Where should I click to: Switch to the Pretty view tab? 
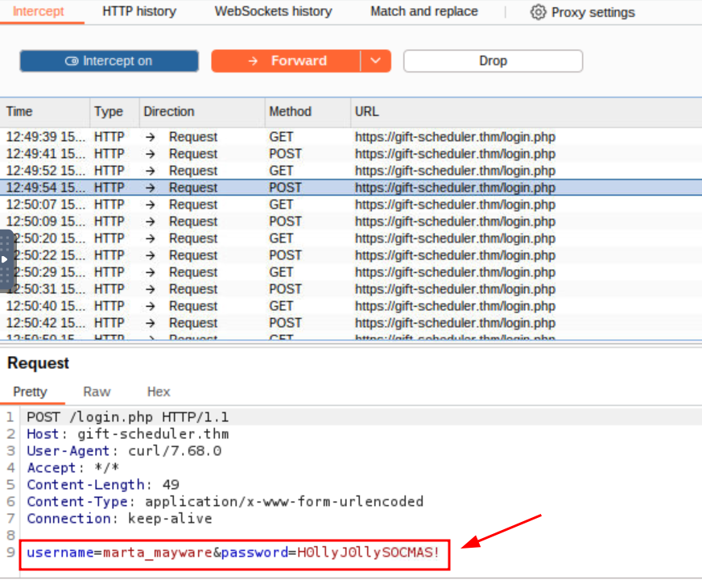pos(30,391)
